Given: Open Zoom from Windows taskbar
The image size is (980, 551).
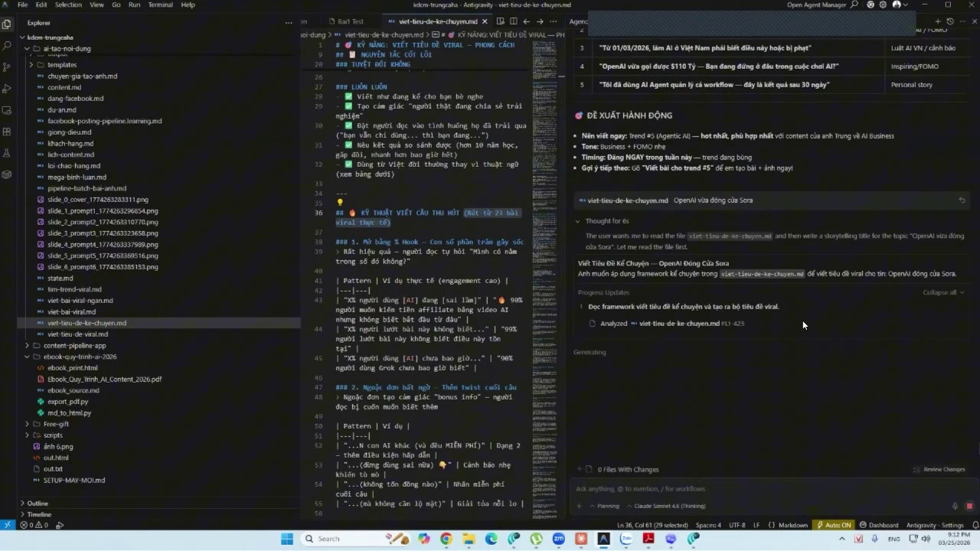Looking at the screenshot, I should [x=558, y=539].
